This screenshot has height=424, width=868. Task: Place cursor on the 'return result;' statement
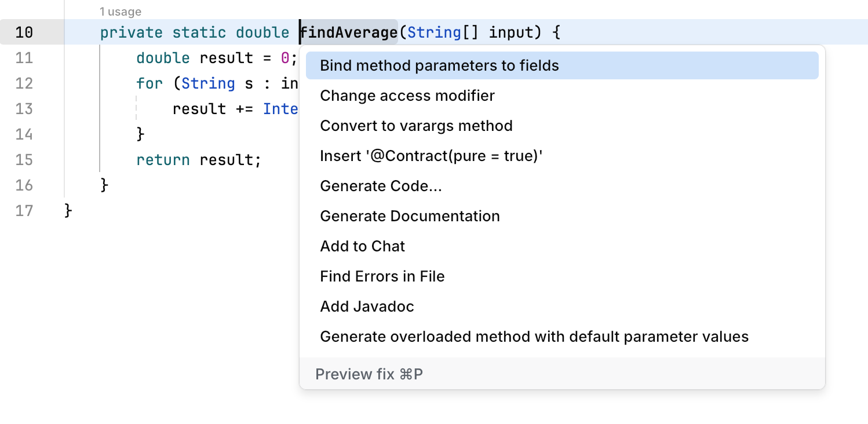coord(198,160)
